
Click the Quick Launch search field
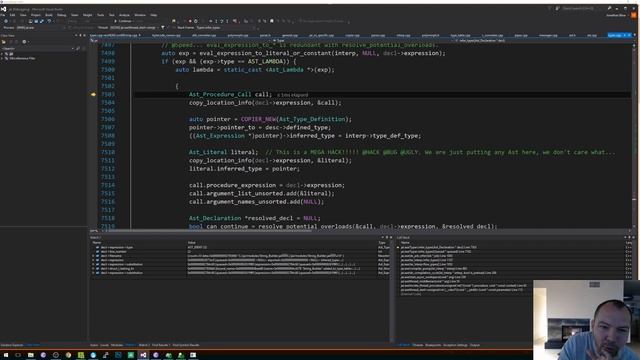coord(580,8)
